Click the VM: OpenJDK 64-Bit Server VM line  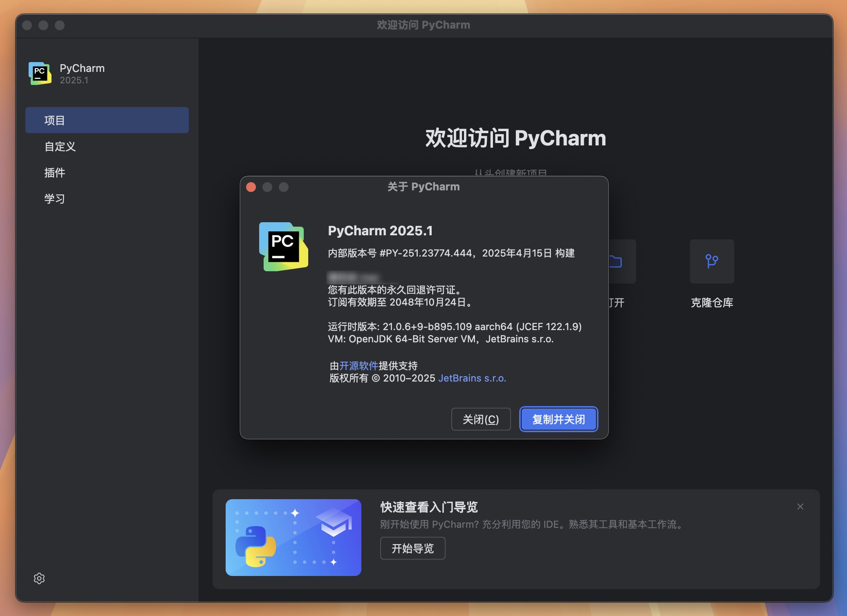pos(441,339)
